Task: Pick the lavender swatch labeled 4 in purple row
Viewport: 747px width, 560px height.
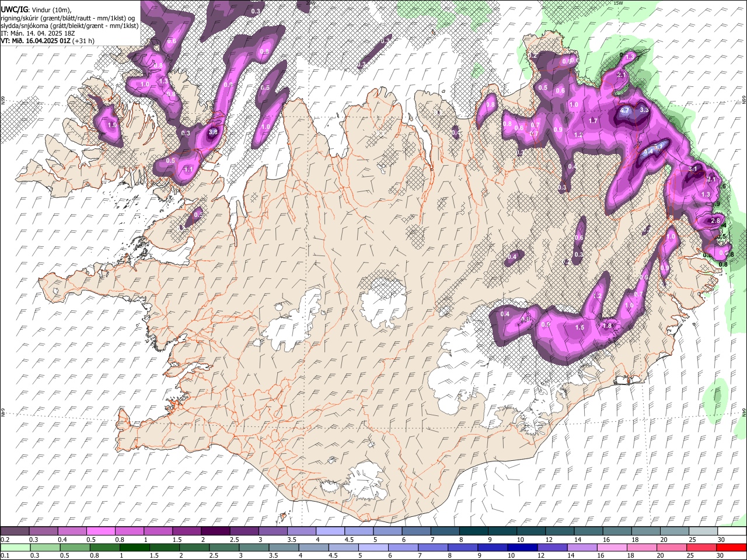Action: [330, 531]
